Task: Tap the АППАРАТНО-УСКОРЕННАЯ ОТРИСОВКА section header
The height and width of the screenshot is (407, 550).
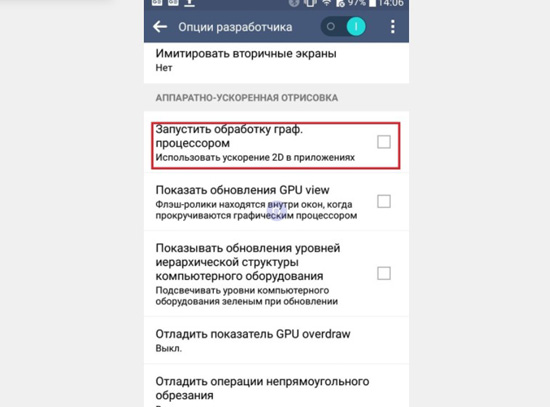Action: 247,98
